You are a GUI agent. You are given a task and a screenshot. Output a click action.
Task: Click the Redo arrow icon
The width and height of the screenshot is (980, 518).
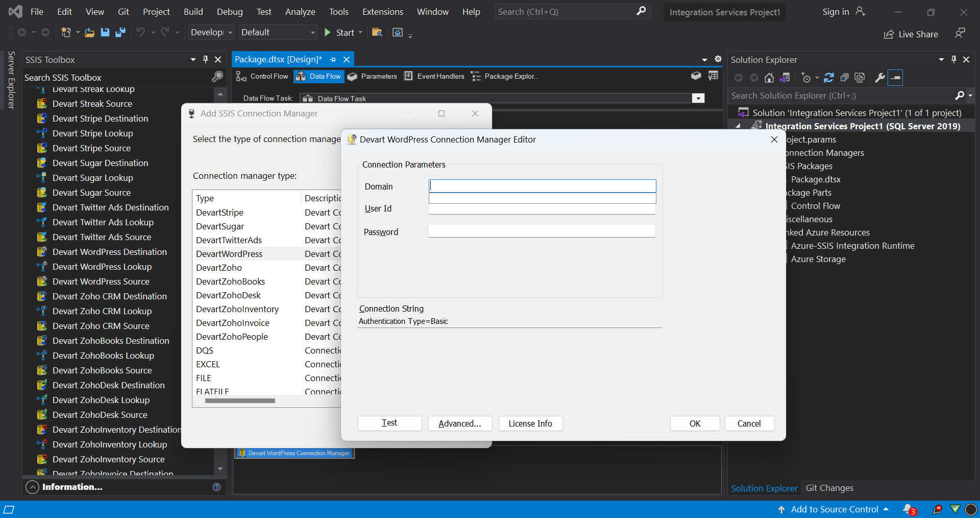click(x=165, y=32)
